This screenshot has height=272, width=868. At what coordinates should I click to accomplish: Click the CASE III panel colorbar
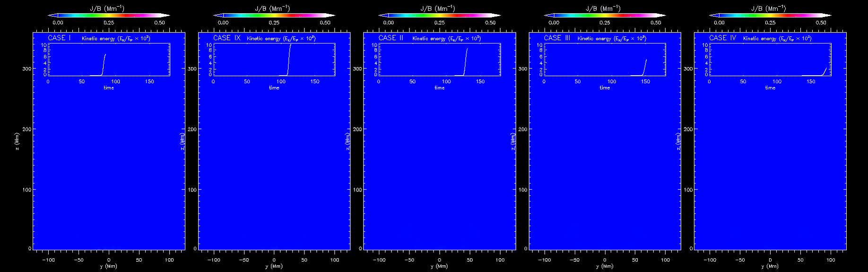coord(605,15)
